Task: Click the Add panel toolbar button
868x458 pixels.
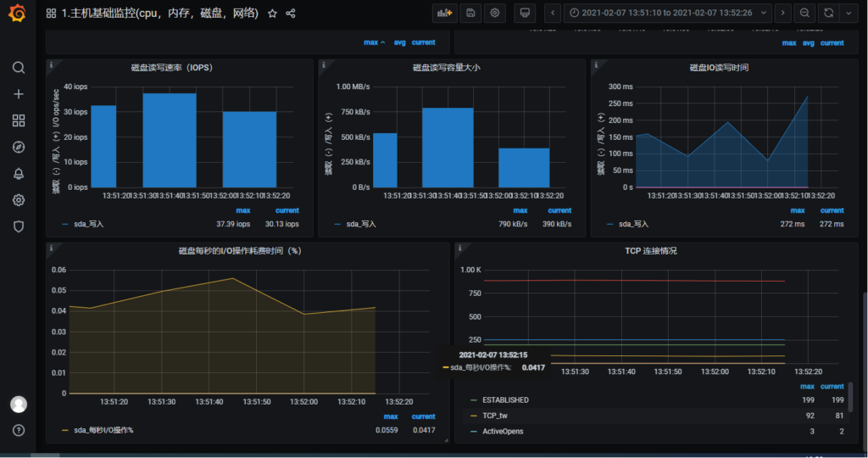Action: pyautogui.click(x=444, y=13)
